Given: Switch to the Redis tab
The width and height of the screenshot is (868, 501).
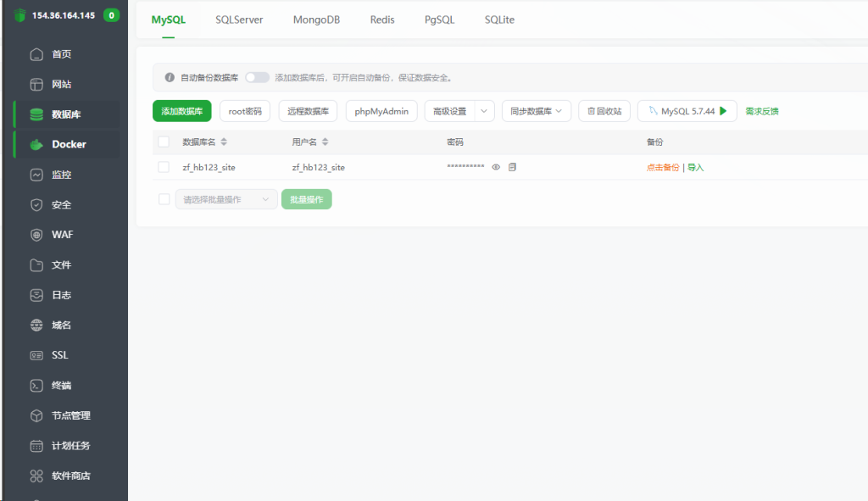Looking at the screenshot, I should (x=382, y=19).
